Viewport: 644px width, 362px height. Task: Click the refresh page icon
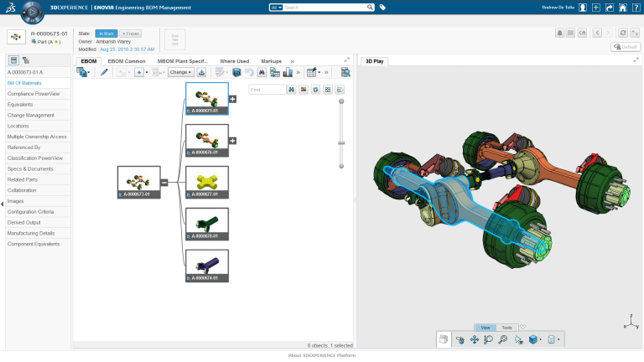point(621,33)
